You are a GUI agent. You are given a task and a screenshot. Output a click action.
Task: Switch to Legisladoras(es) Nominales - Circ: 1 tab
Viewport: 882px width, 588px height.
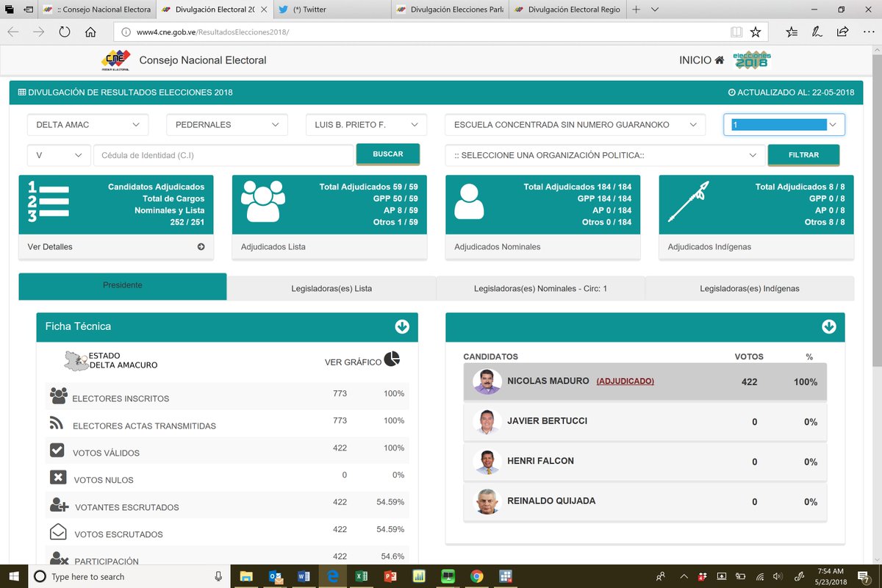tap(541, 288)
